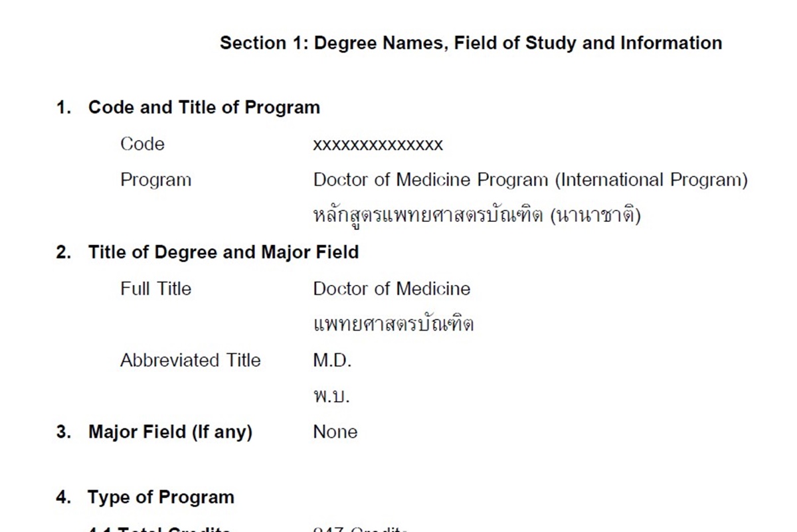Select the xxxxxxxxxxxxxxx code placeholder text
Screen dimensions: 797x532
378,145
